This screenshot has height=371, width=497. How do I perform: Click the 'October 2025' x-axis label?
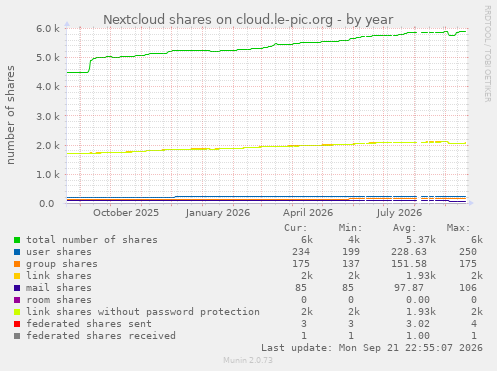126,213
